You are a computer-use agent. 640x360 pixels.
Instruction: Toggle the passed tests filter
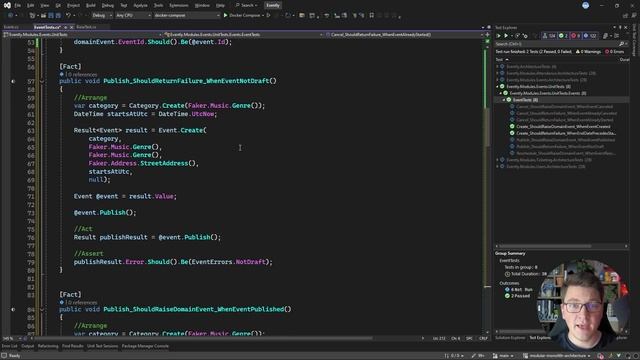pyautogui.click(x=563, y=36)
